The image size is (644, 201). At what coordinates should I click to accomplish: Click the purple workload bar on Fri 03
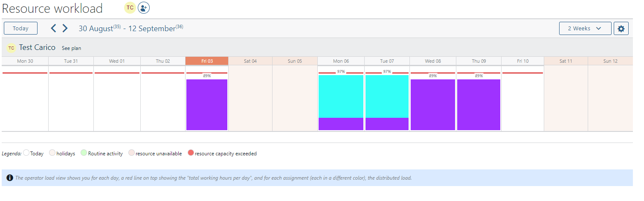click(x=207, y=105)
